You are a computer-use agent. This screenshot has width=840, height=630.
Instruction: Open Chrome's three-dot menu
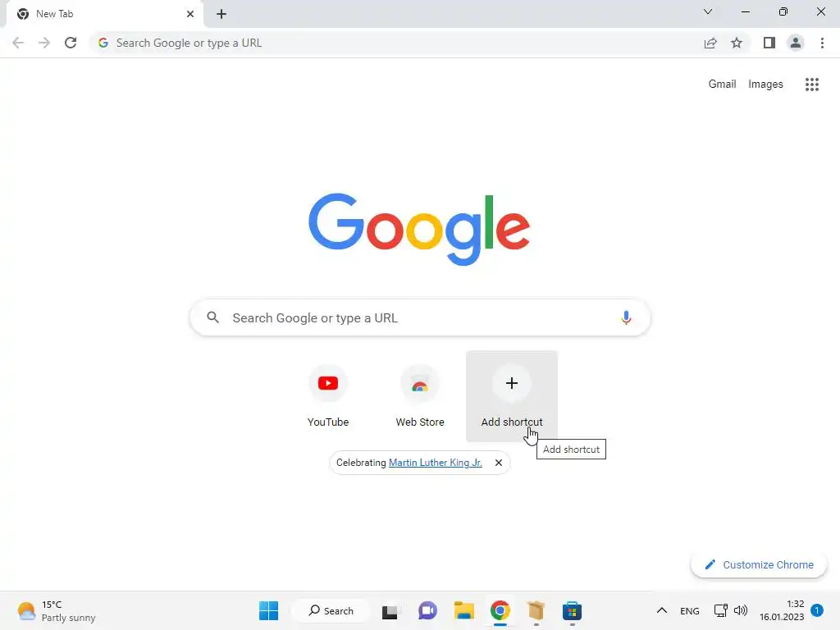click(822, 43)
